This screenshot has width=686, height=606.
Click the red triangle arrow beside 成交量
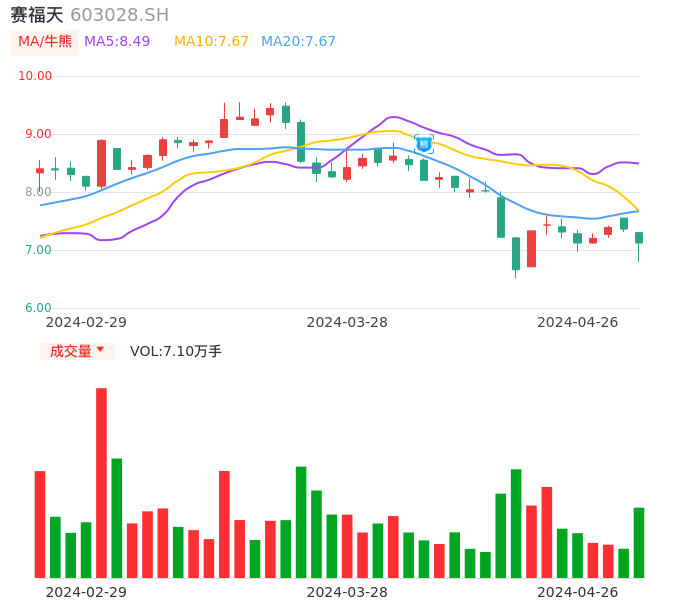coord(100,350)
